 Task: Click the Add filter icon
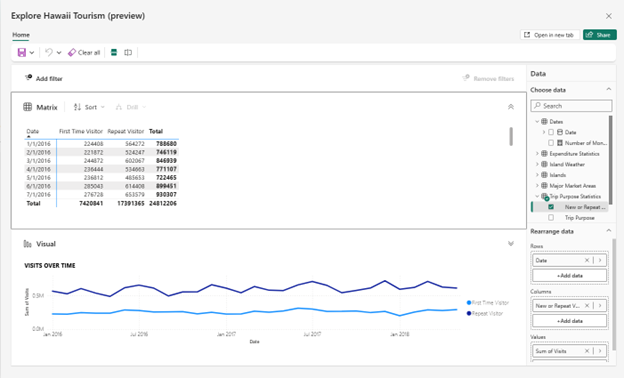click(x=28, y=78)
